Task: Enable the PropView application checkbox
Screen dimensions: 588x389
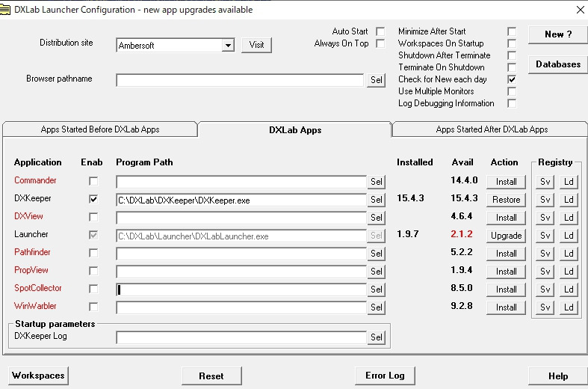Action: (x=93, y=271)
